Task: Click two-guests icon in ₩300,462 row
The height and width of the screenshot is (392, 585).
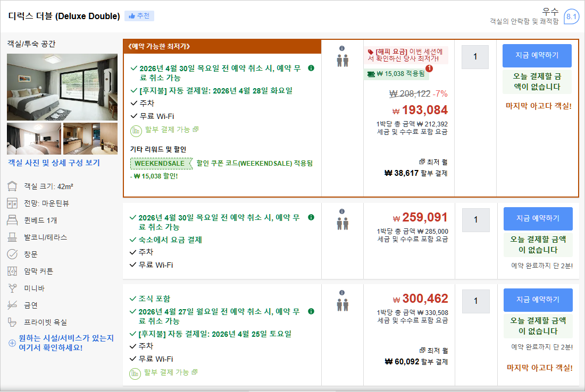Action: click(342, 305)
